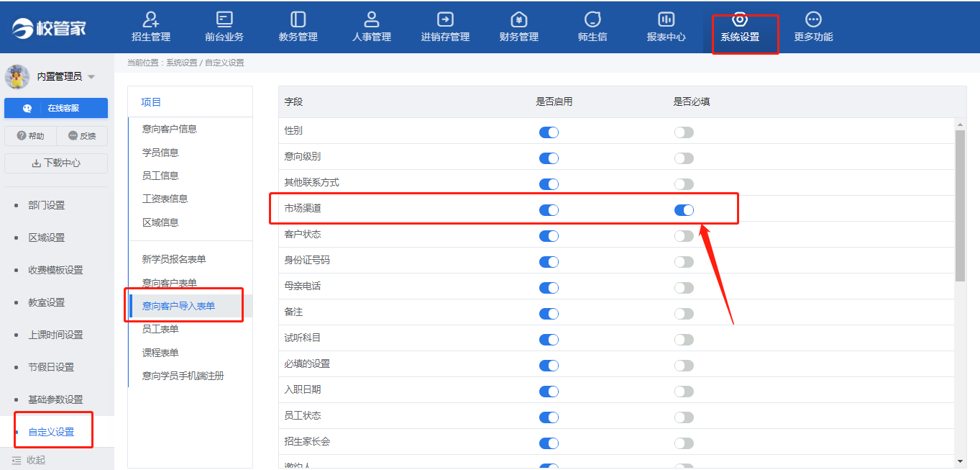Open 师生信 module icon
This screenshot has height=470, width=980.
pos(592,19)
